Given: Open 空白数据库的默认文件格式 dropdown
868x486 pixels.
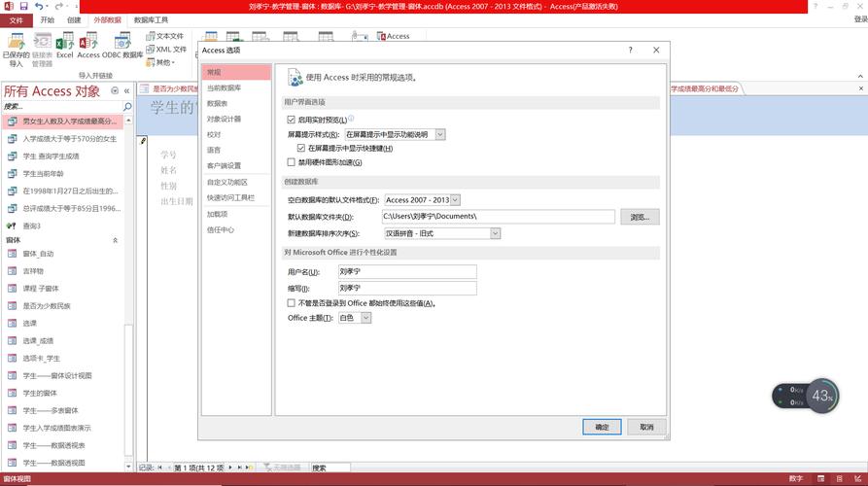Looking at the screenshot, I should pyautogui.click(x=455, y=200).
